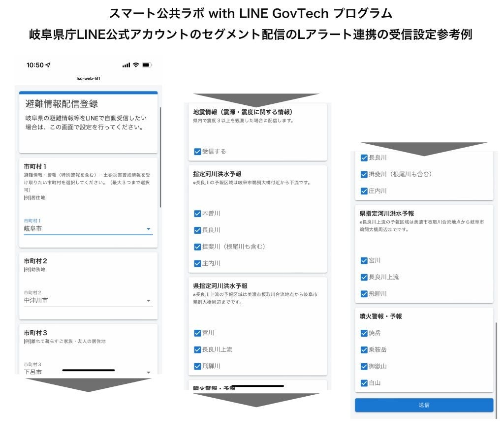Image resolution: width=504 pixels, height=441 pixels.
Task: Uncheck the 乗鞍岳 volcano alert checkbox
Action: coord(364,350)
